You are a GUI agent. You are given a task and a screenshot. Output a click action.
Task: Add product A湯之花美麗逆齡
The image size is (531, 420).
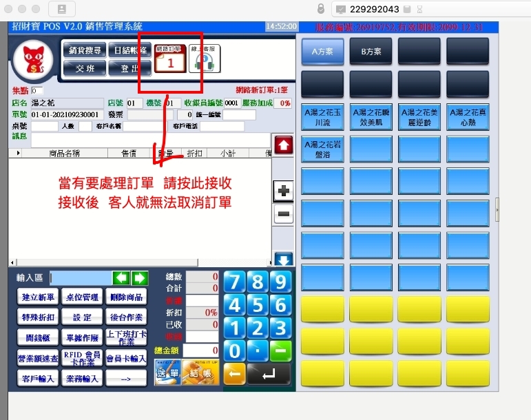(419, 117)
